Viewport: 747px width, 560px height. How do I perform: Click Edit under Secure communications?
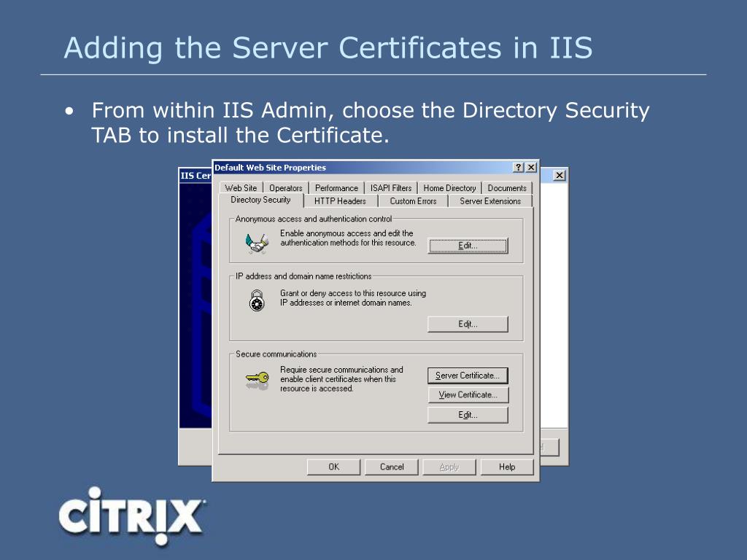(468, 415)
